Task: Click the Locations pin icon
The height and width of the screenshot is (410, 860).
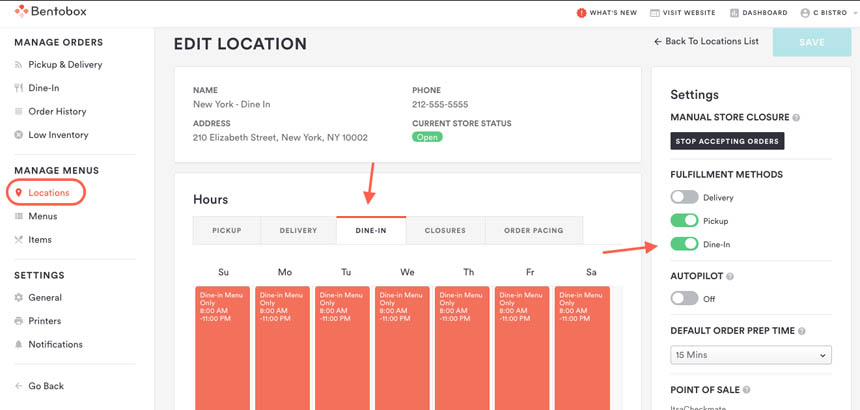Action: click(19, 193)
